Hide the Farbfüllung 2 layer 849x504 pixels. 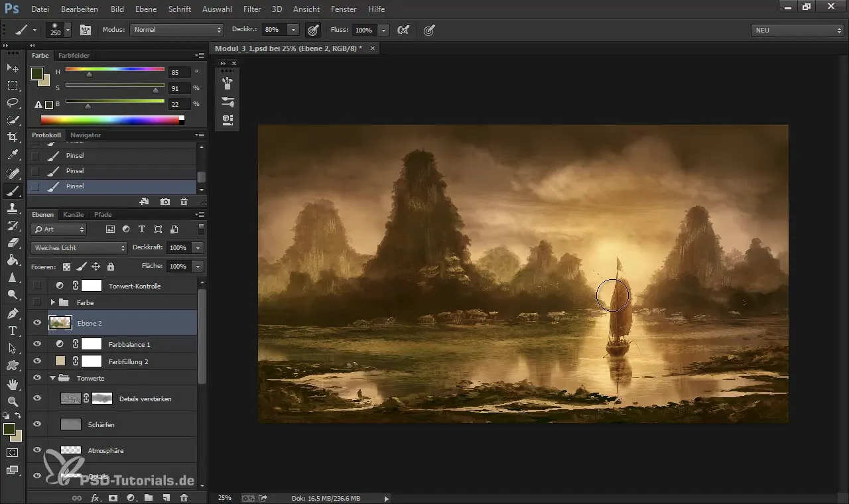tap(37, 361)
